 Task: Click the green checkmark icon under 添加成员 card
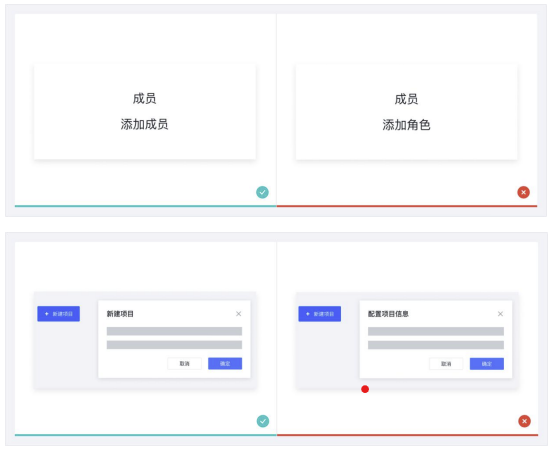pyautogui.click(x=262, y=192)
